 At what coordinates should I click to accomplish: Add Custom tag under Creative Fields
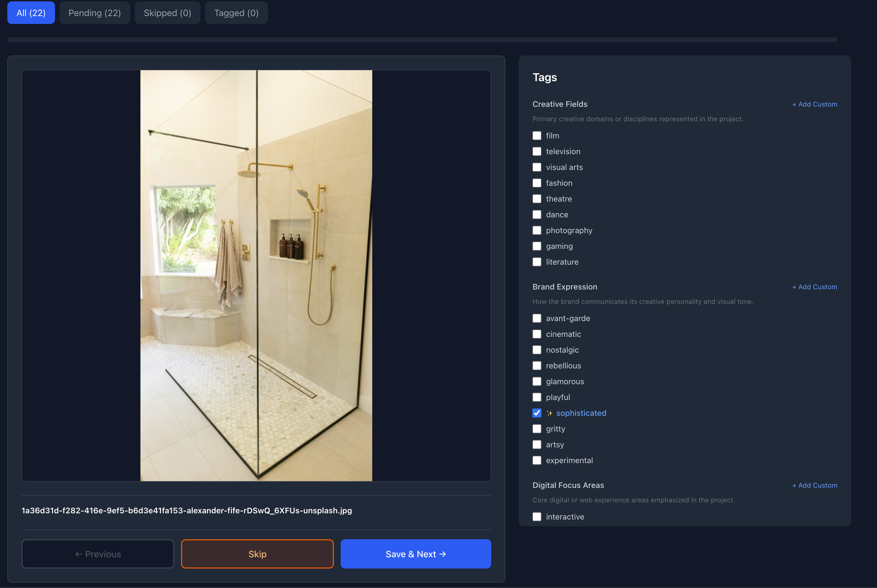[814, 104]
